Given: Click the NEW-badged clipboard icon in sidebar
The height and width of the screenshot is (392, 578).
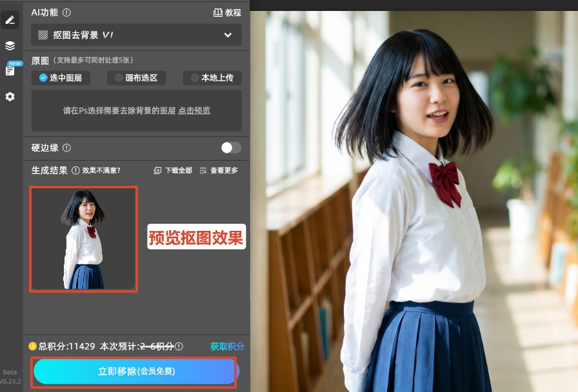Looking at the screenshot, I should tap(10, 71).
